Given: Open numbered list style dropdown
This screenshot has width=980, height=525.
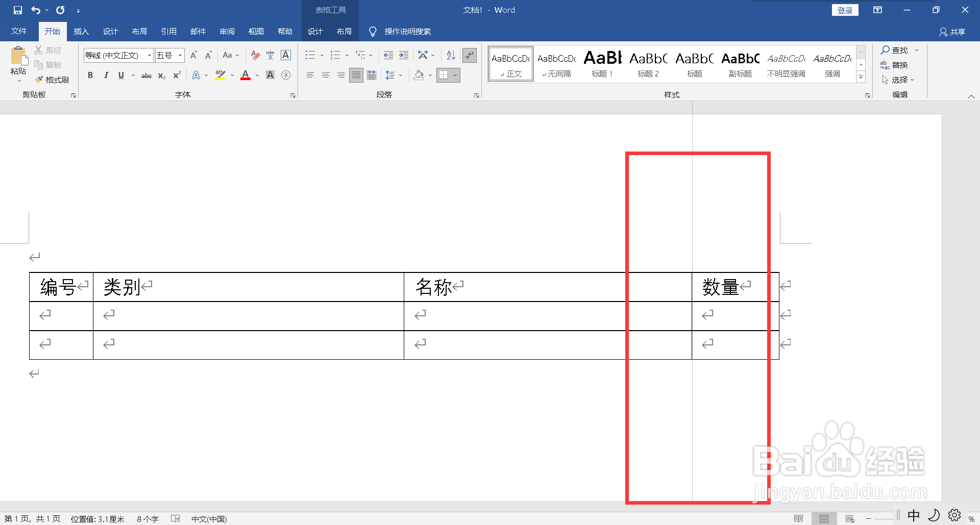Looking at the screenshot, I should pyautogui.click(x=347, y=55).
